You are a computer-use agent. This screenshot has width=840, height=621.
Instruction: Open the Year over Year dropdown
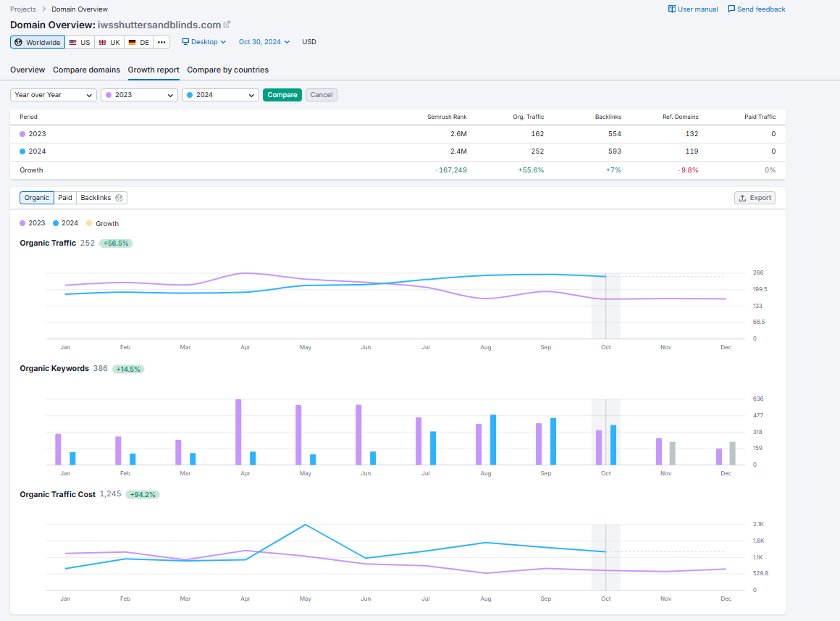(x=54, y=95)
